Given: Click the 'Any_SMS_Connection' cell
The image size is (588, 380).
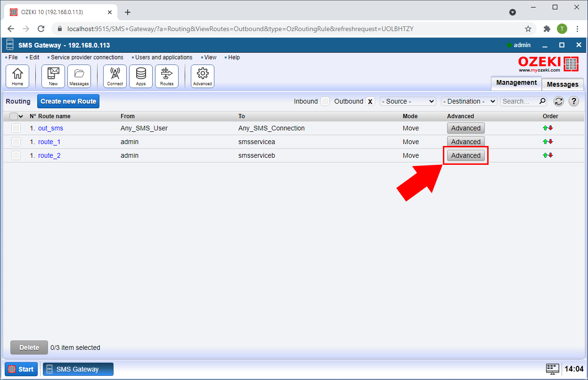Looking at the screenshot, I should coord(271,128).
